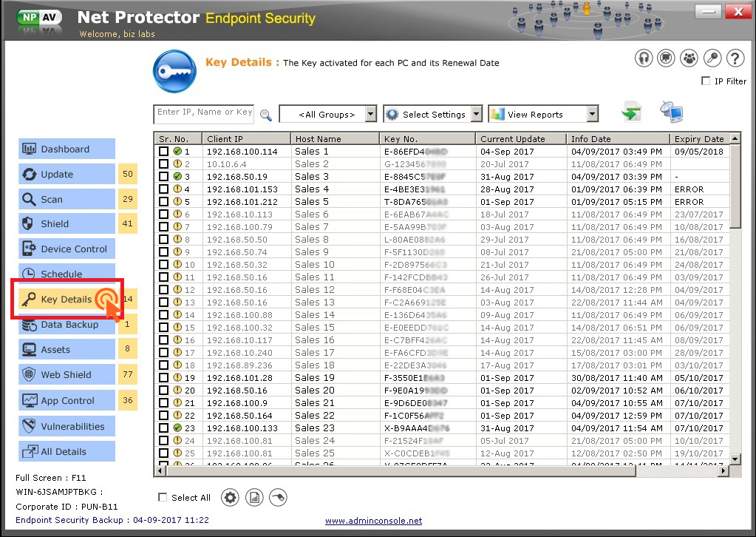Click the round key icon at bottom
The height and width of the screenshot is (537, 756).
pos(278,498)
